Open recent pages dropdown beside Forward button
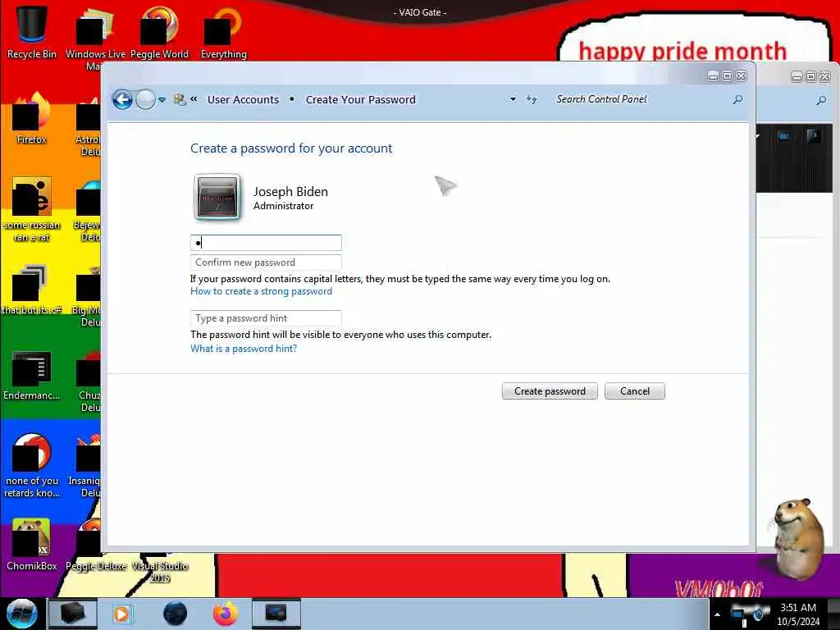This screenshot has width=840, height=630. [x=162, y=99]
